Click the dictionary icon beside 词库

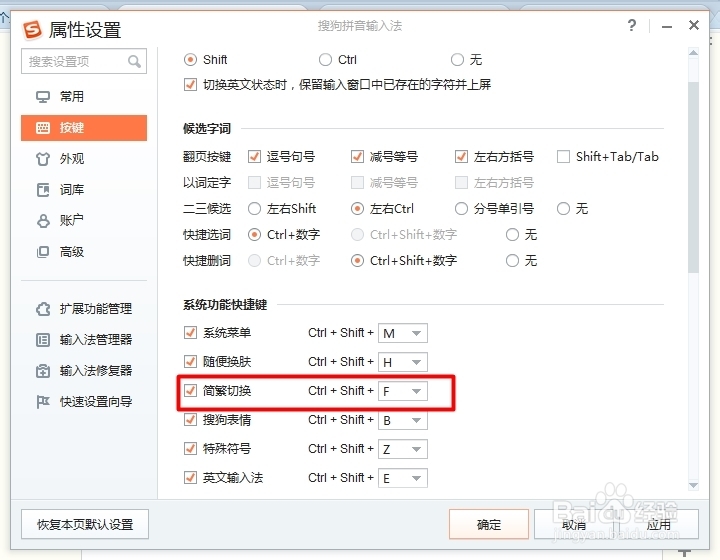pyautogui.click(x=43, y=190)
